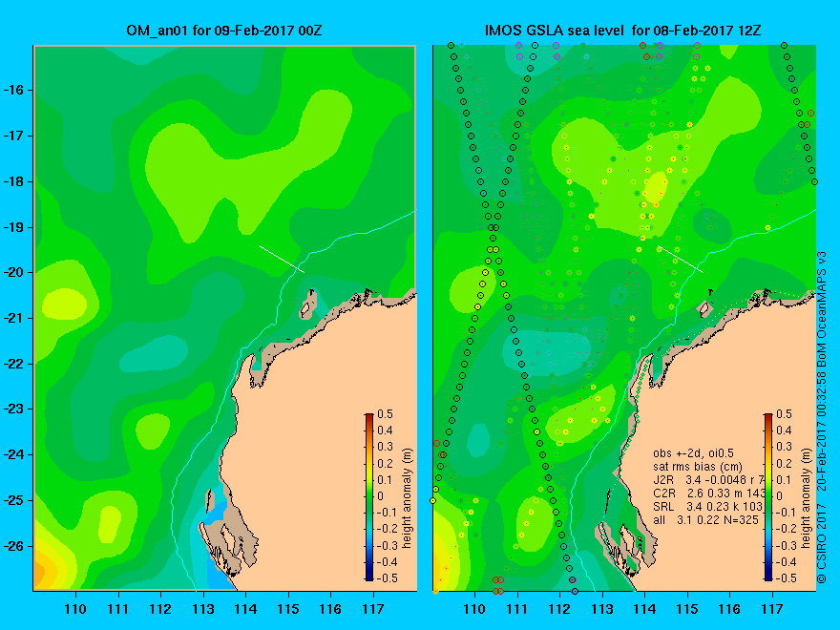840x630 pixels.
Task: Click the right map's height anomaly color bar
Action: 768,497
